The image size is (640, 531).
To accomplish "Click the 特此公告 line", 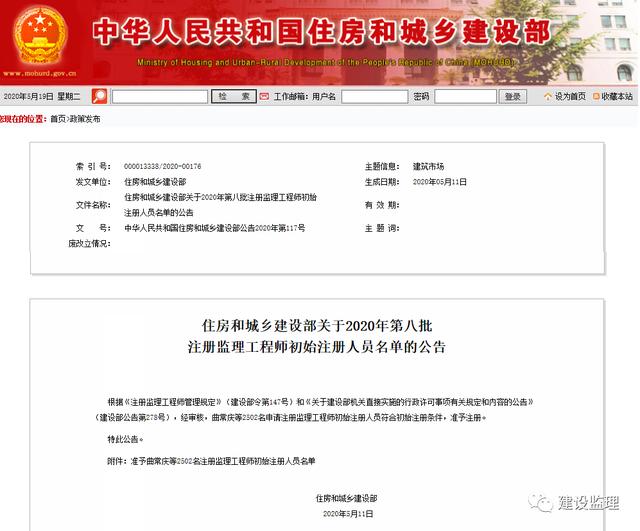I will click(125, 440).
